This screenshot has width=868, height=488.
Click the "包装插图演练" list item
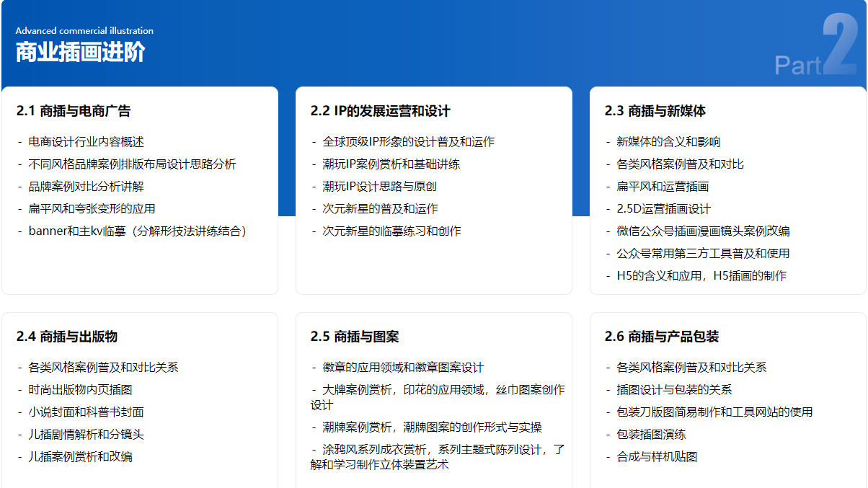[x=651, y=435]
